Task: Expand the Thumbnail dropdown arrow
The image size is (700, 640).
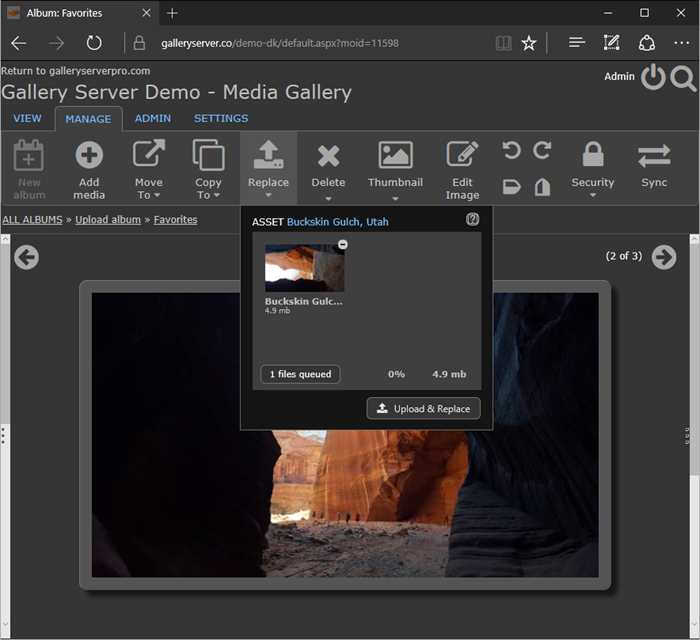Action: pyautogui.click(x=395, y=199)
